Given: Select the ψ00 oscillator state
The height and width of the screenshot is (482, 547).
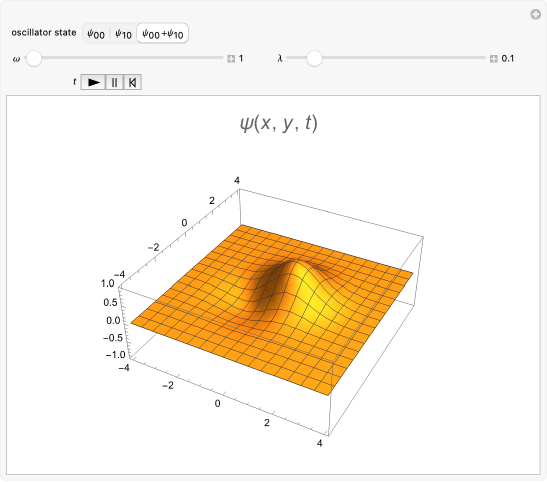Looking at the screenshot, I should coord(96,34).
